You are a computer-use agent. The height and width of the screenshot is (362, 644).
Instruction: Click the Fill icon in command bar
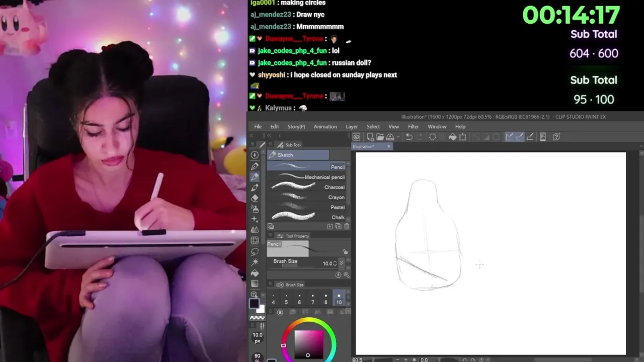coord(452,137)
